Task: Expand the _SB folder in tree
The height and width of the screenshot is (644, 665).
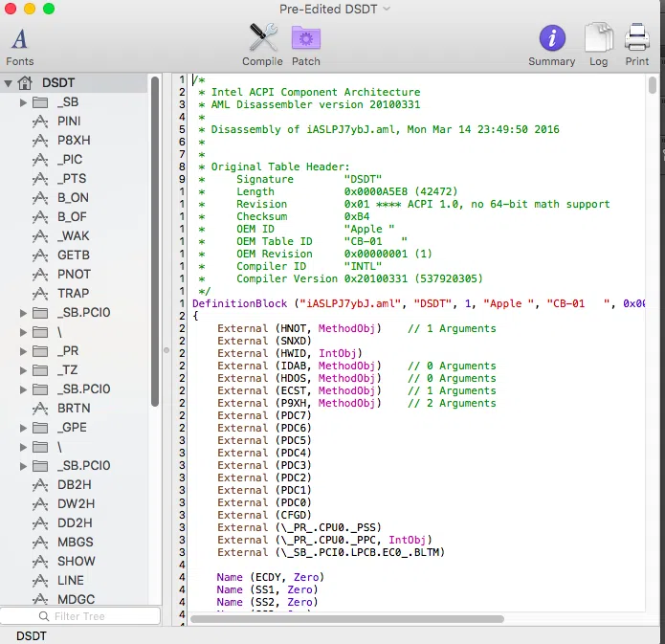Action: coord(23,102)
